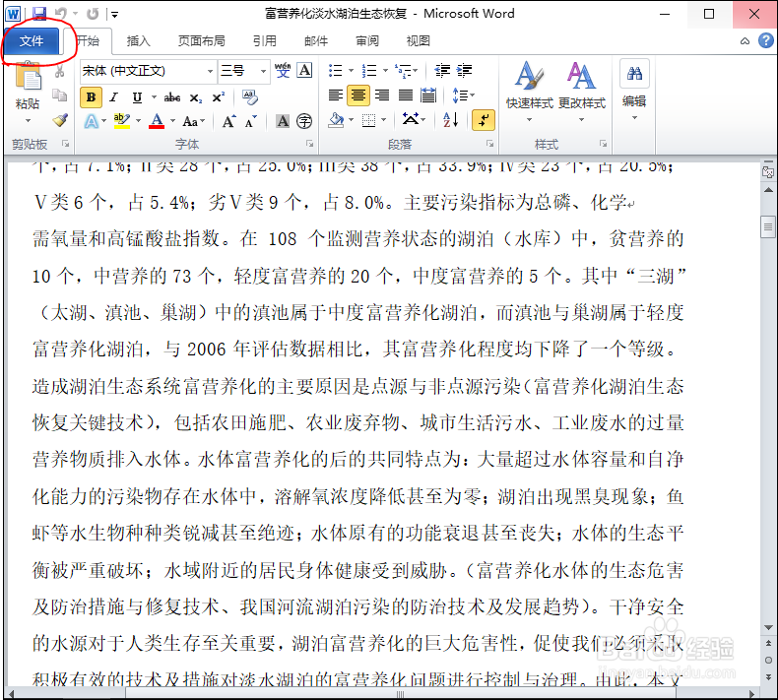The image size is (778, 700).
Task: Toggle superscript formatting
Action: [x=218, y=97]
